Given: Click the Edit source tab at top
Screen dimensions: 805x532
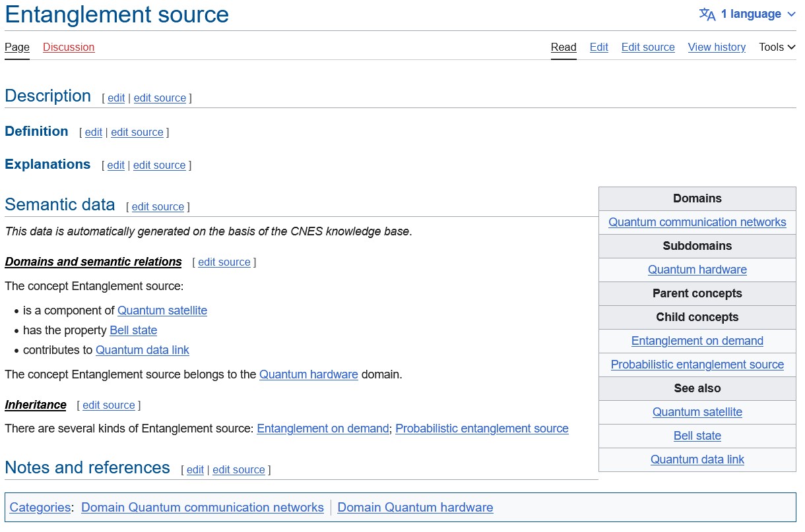Looking at the screenshot, I should 648,47.
